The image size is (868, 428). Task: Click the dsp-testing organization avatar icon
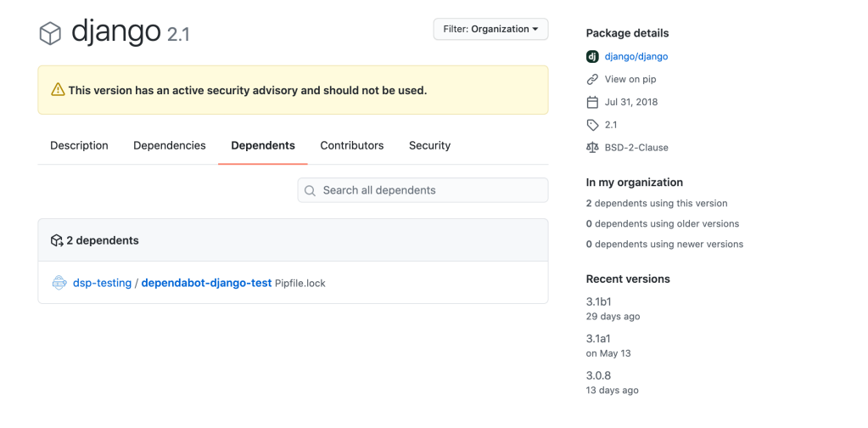pos(59,283)
